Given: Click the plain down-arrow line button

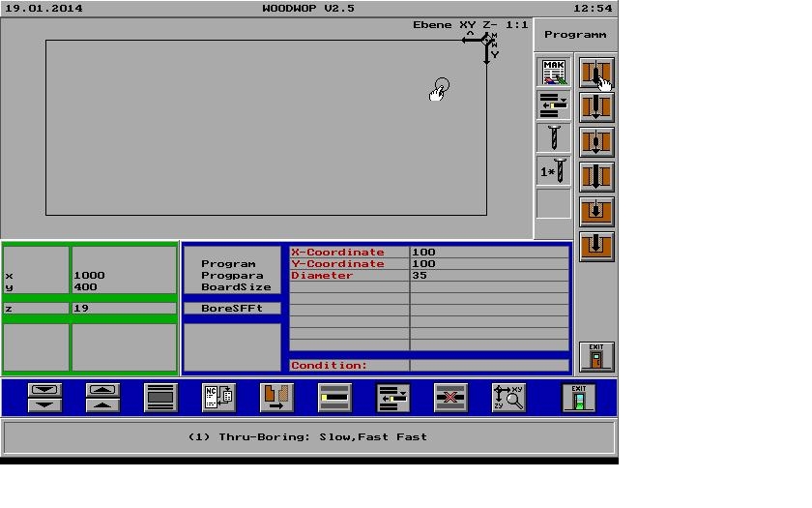Looking at the screenshot, I should (44, 405).
